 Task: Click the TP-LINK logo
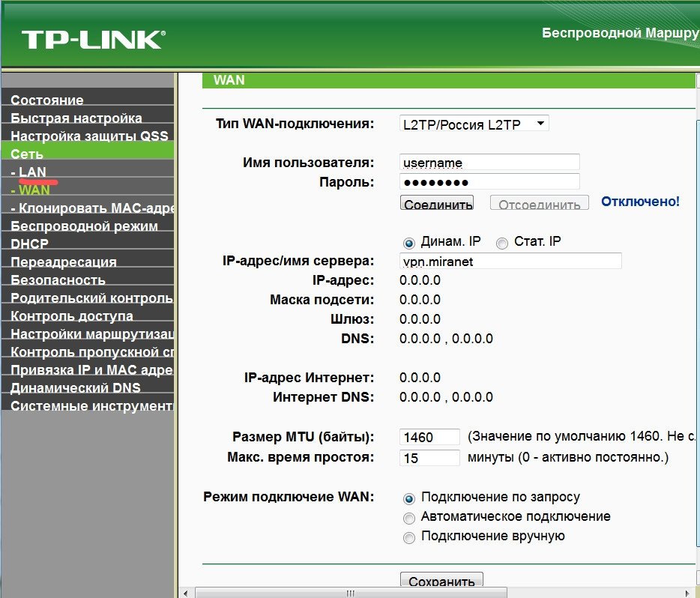[93, 40]
